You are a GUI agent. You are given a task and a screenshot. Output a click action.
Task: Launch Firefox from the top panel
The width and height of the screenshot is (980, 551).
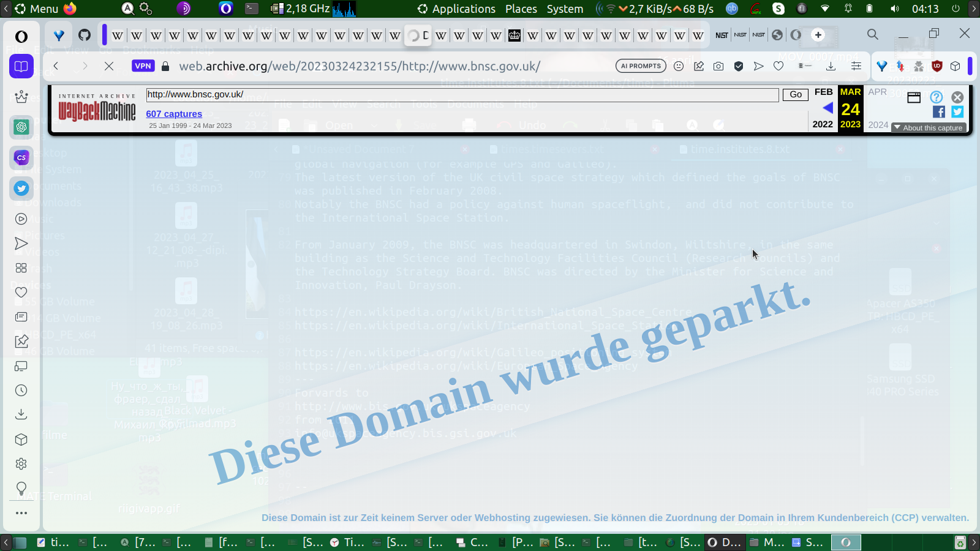(x=70, y=9)
